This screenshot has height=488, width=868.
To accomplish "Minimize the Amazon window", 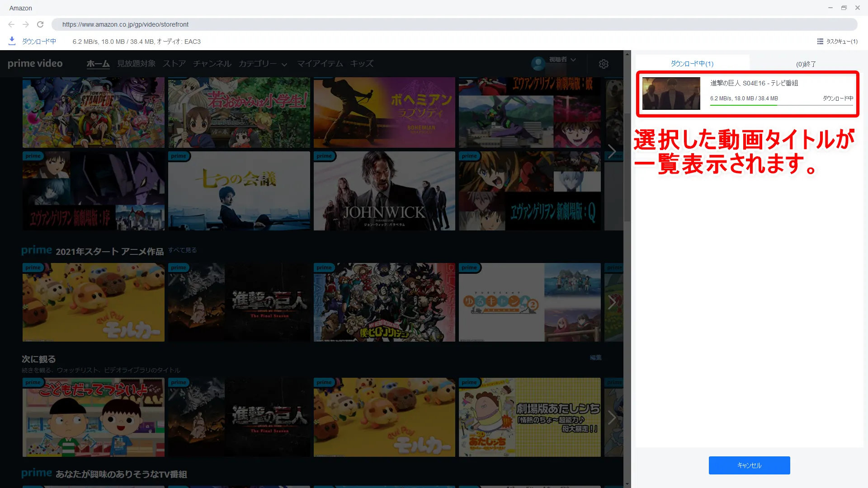I will [x=830, y=8].
